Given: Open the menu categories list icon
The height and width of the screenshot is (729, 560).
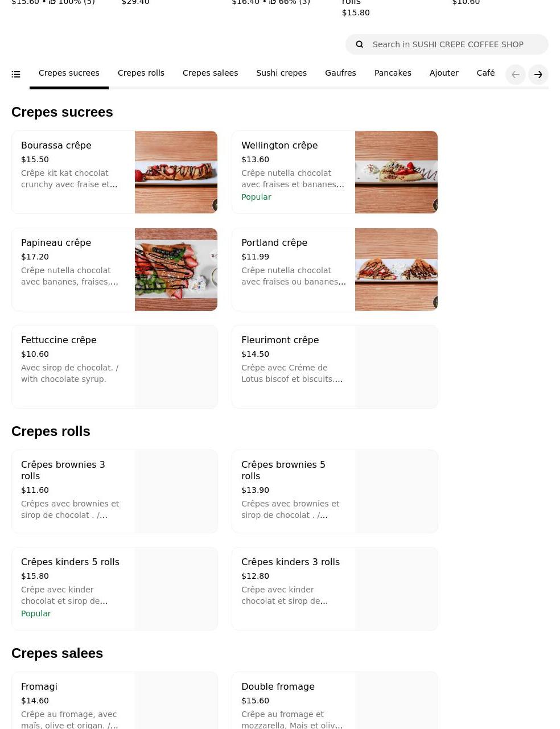Looking at the screenshot, I should [x=16, y=75].
